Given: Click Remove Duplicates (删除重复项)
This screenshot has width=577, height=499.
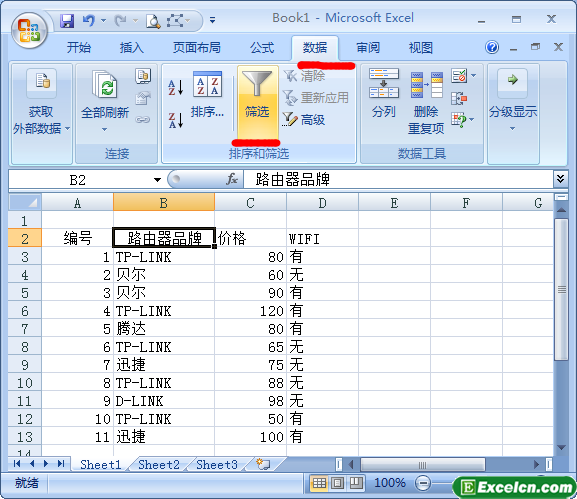Looking at the screenshot, I should tap(426, 103).
